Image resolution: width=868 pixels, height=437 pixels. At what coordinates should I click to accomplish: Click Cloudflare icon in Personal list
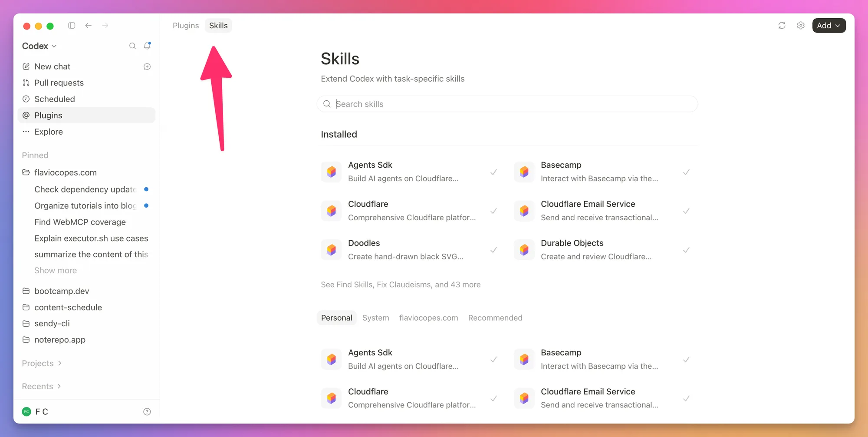pyautogui.click(x=332, y=398)
